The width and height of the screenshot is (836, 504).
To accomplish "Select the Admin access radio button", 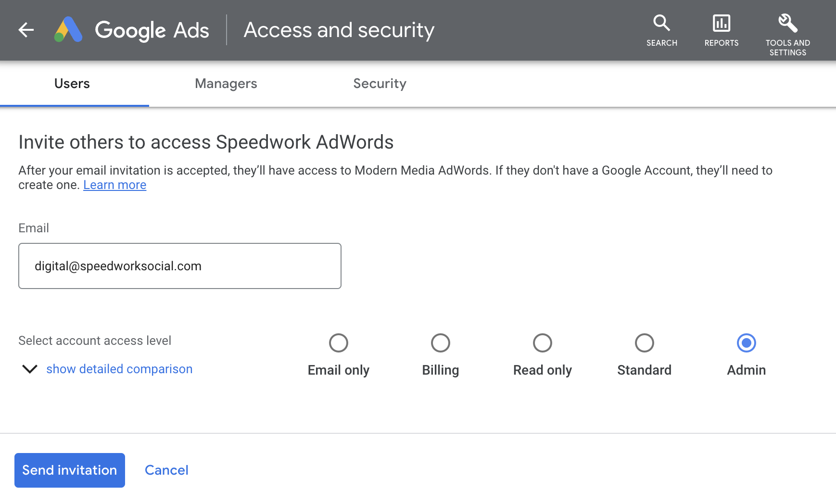I will tap(747, 343).
